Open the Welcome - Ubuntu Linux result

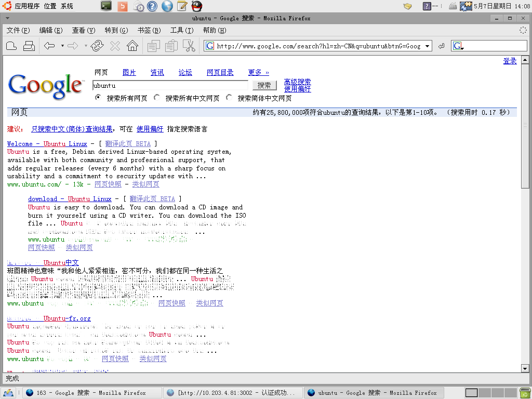pyautogui.click(x=47, y=144)
